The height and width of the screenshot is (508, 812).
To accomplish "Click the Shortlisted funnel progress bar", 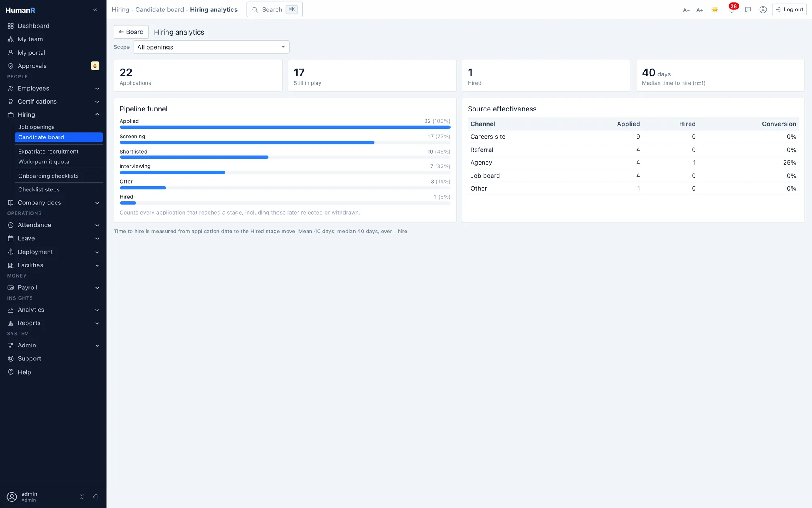I will pyautogui.click(x=285, y=158).
